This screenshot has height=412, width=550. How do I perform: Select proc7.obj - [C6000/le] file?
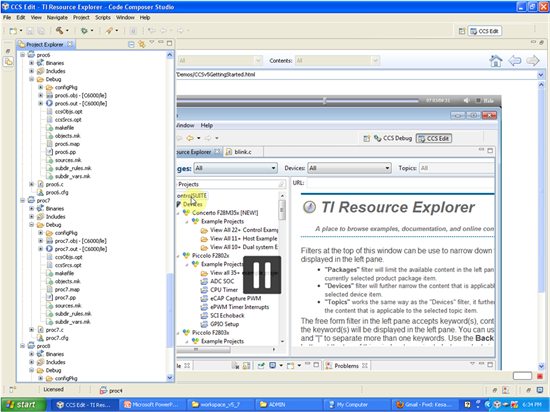pos(81,241)
